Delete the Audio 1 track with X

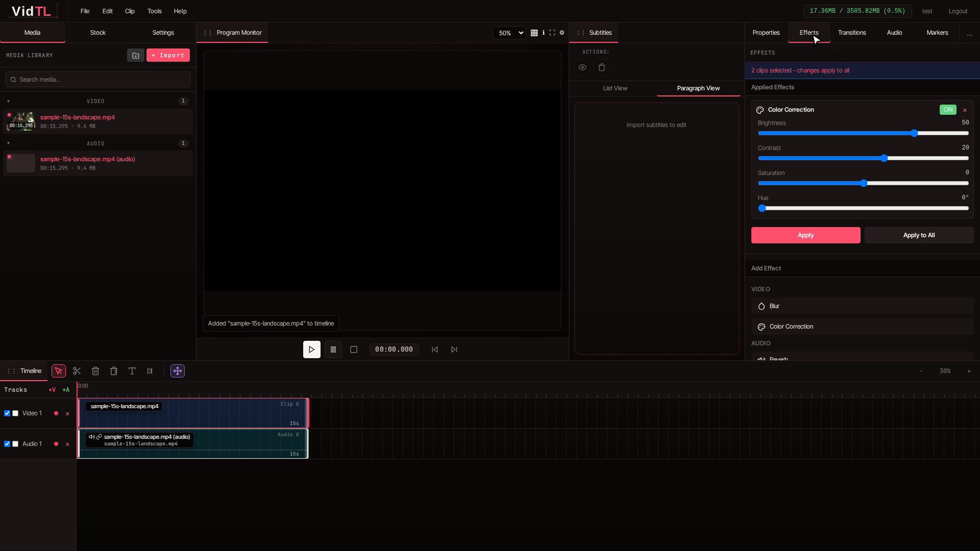[x=67, y=444]
